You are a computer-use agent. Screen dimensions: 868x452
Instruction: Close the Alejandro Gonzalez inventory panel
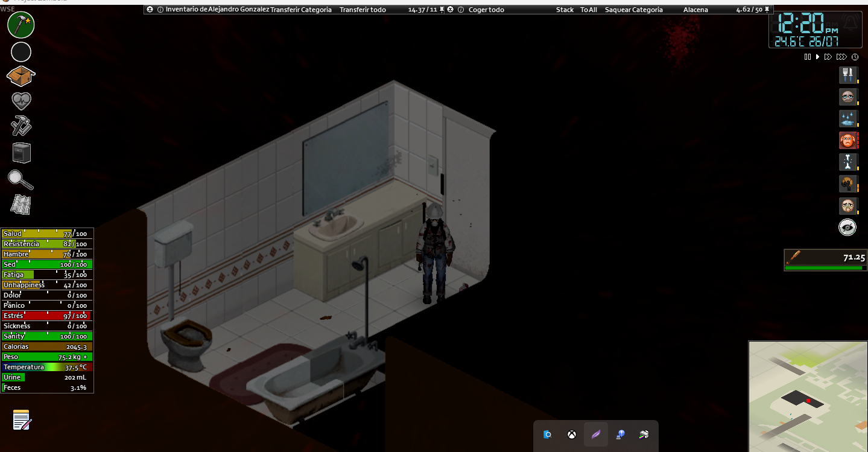150,10
